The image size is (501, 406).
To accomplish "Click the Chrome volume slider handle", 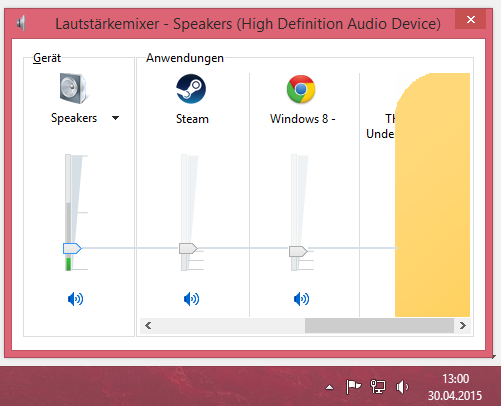I will 298,251.
